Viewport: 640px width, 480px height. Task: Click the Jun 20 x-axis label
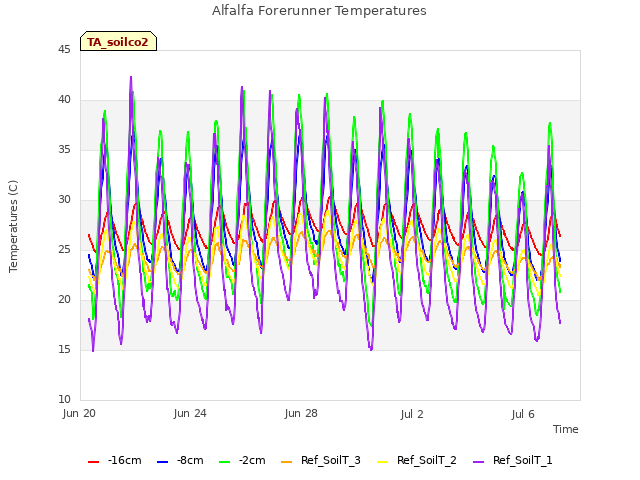pos(79,413)
